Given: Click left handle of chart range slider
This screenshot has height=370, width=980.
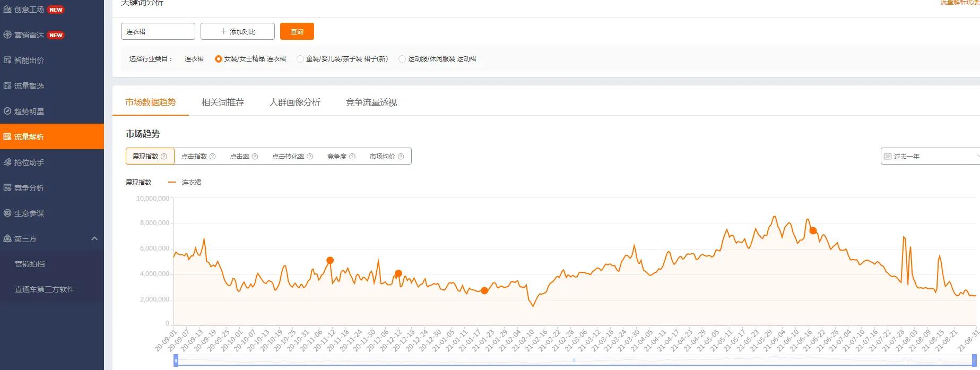Looking at the screenshot, I should (176, 360).
